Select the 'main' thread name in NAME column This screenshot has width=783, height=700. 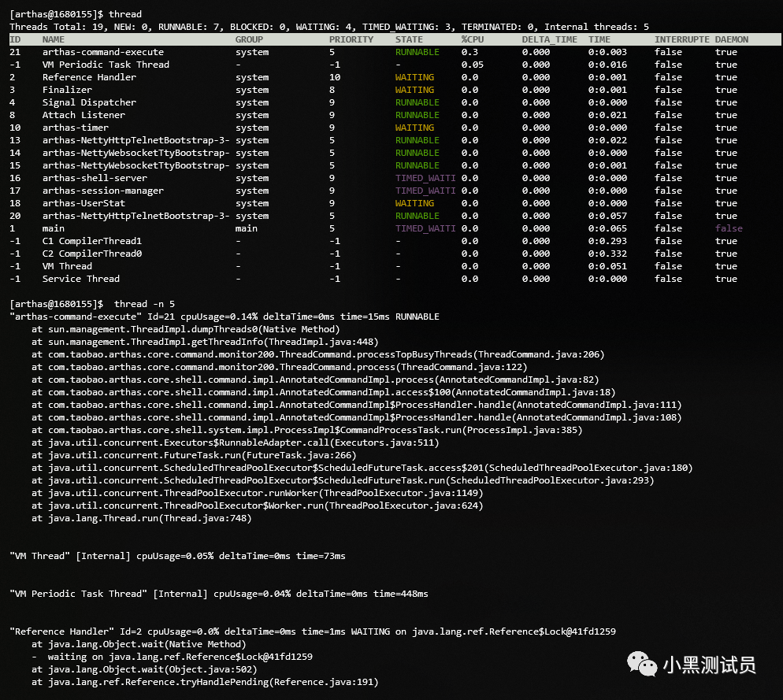54,228
